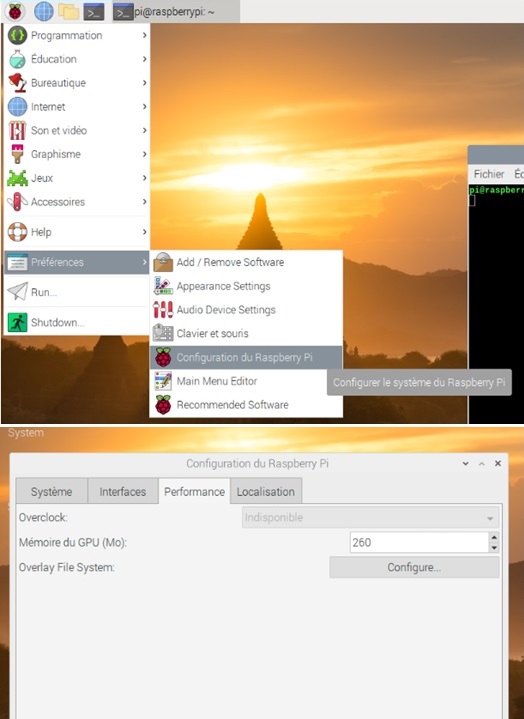Click the Mémoire du GPU value field
The height and width of the screenshot is (719, 524).
[419, 542]
